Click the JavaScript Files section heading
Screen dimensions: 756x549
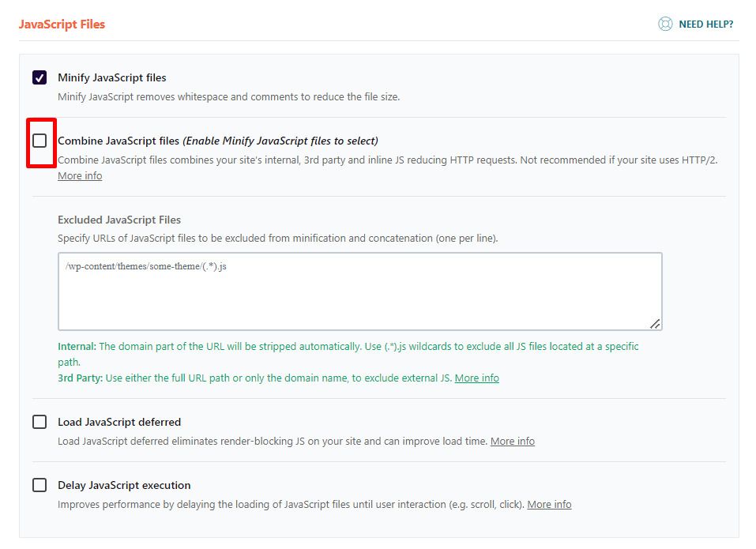coord(62,24)
